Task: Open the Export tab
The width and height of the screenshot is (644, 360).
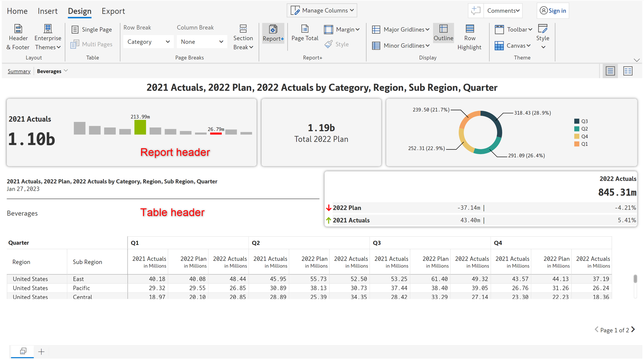Action: coord(113,11)
